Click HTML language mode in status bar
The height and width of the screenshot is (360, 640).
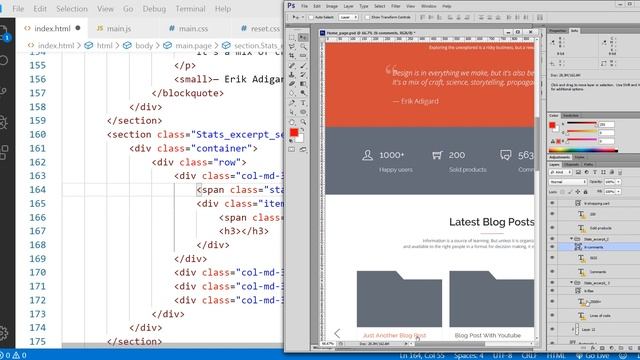pyautogui.click(x=556, y=356)
